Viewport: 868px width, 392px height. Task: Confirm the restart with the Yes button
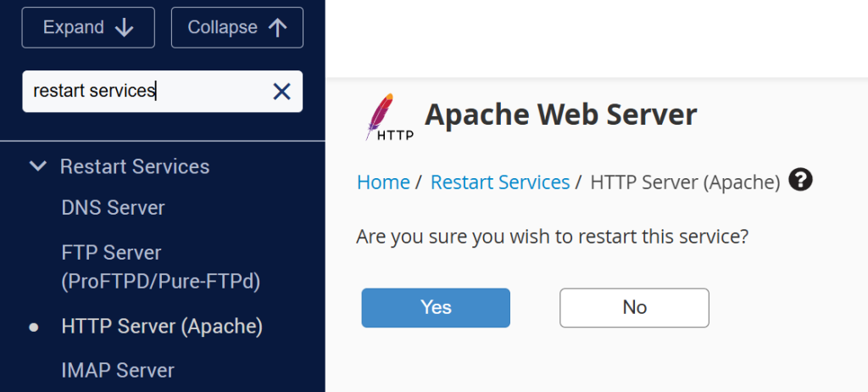click(x=436, y=308)
